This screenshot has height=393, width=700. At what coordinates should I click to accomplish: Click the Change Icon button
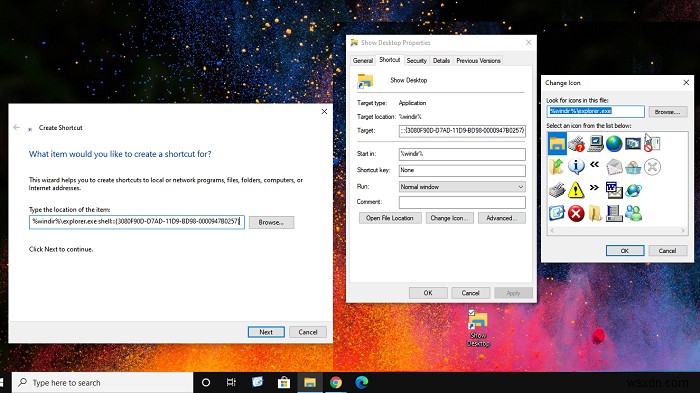tap(449, 218)
